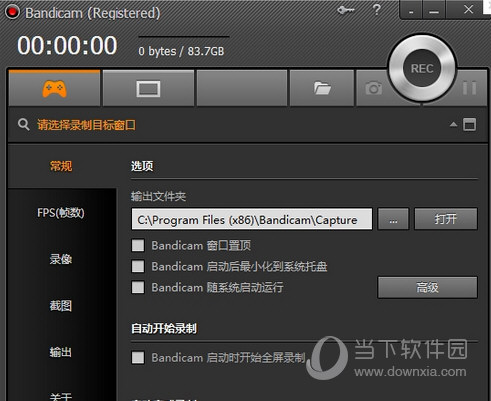491x401 pixels.
Task: Open the registration key icon
Action: coord(346,10)
